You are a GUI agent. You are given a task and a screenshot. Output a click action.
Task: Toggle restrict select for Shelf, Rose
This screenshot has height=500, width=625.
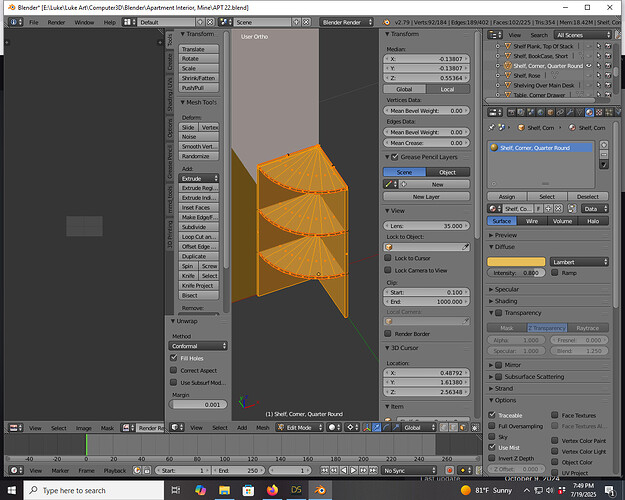599,75
